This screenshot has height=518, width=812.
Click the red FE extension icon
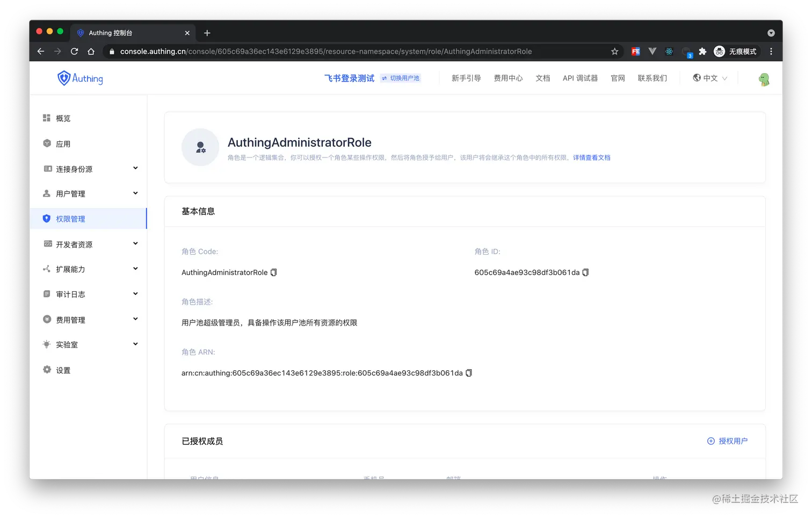coord(635,52)
